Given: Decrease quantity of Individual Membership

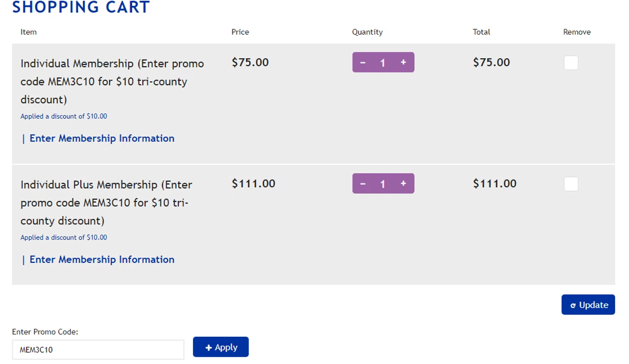Looking at the screenshot, I should tap(363, 62).
